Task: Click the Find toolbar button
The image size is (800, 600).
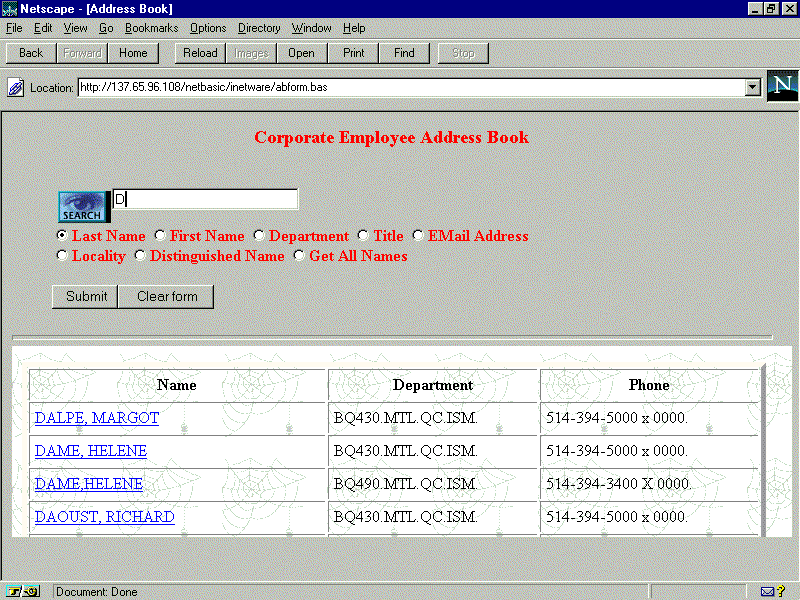Action: 404,53
